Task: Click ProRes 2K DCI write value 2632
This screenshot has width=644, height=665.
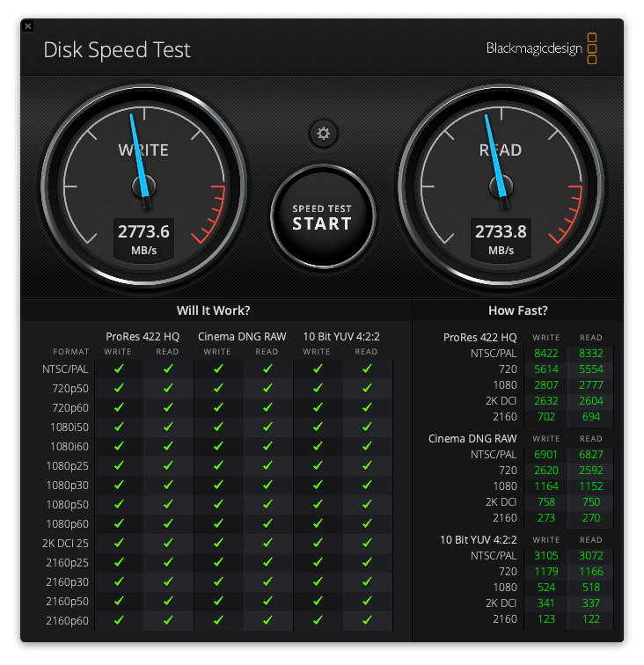Action: point(546,401)
